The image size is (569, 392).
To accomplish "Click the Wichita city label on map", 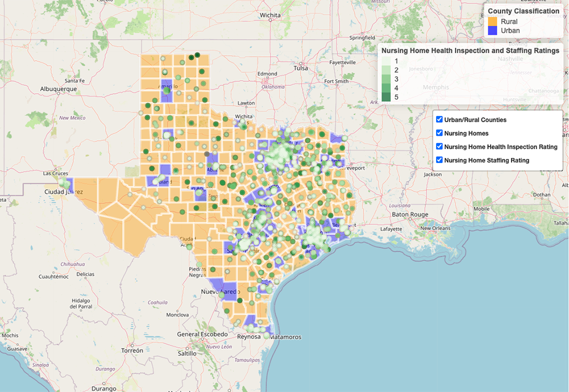I will 270,15.
